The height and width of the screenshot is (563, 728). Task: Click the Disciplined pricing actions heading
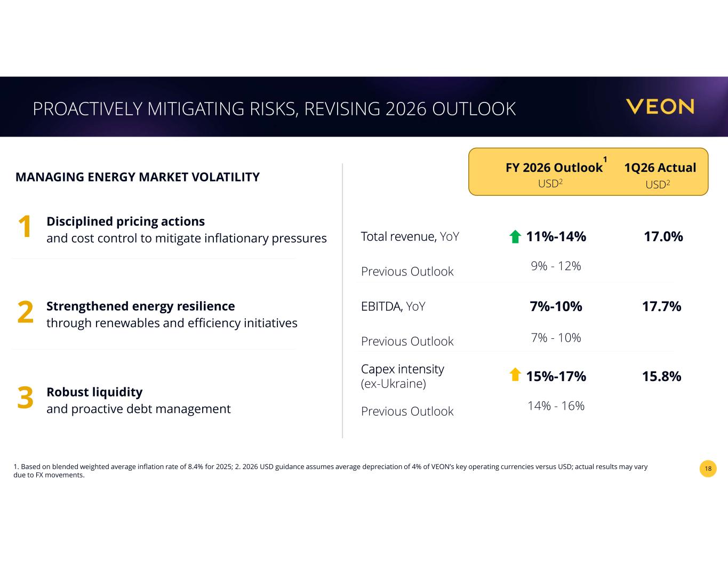tap(125, 221)
